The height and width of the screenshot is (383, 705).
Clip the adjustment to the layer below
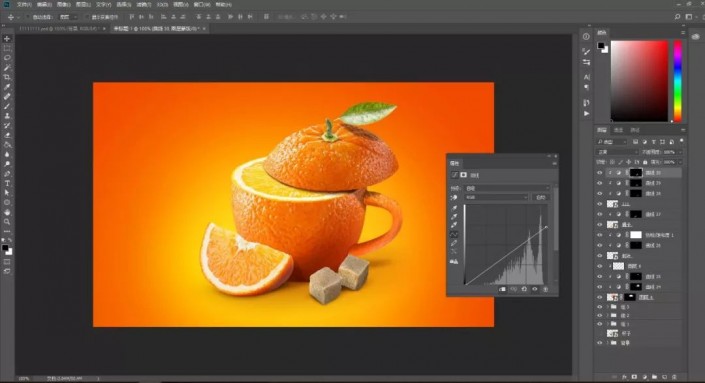502,289
